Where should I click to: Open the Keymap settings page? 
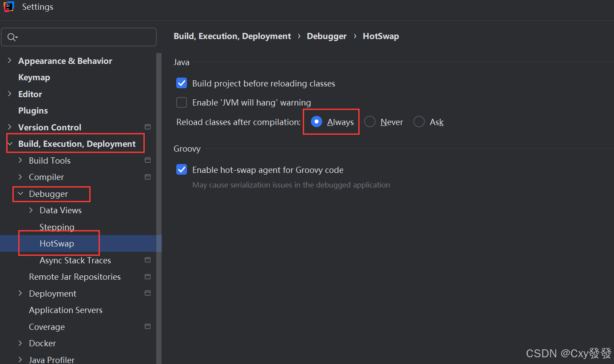point(34,77)
